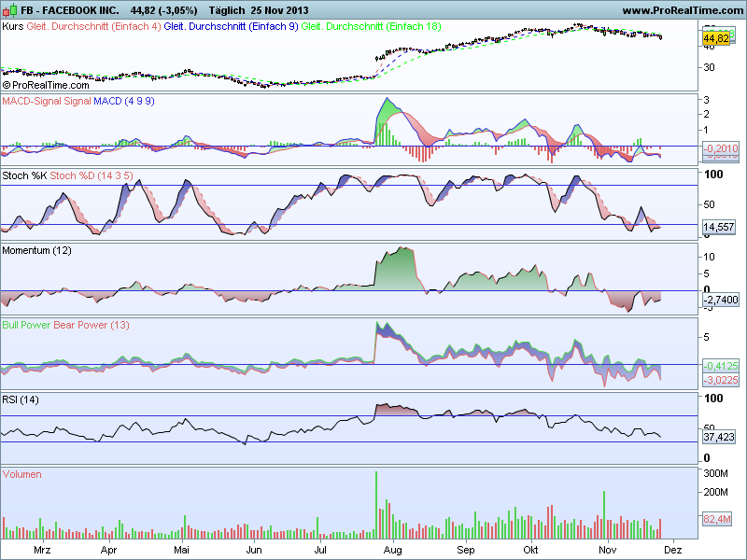Click the Mai month label on time axis
The height and width of the screenshot is (560, 747).
point(181,550)
